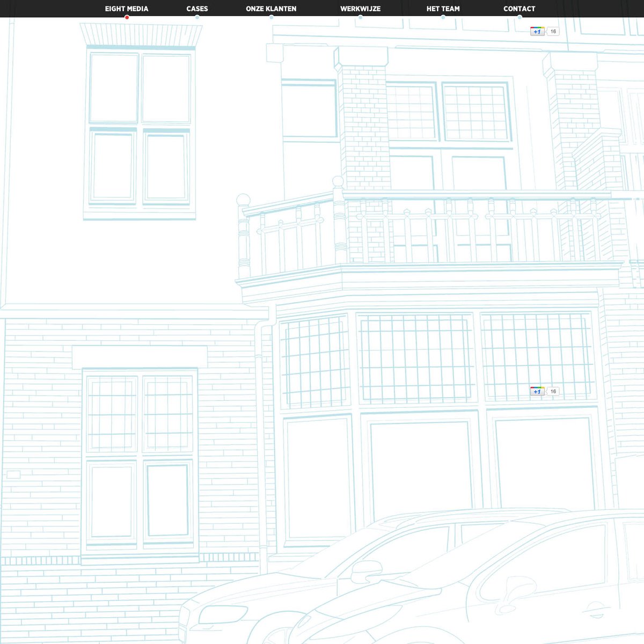Image resolution: width=644 pixels, height=644 pixels.
Task: Navigate to Het Team section
Action: coord(443,9)
